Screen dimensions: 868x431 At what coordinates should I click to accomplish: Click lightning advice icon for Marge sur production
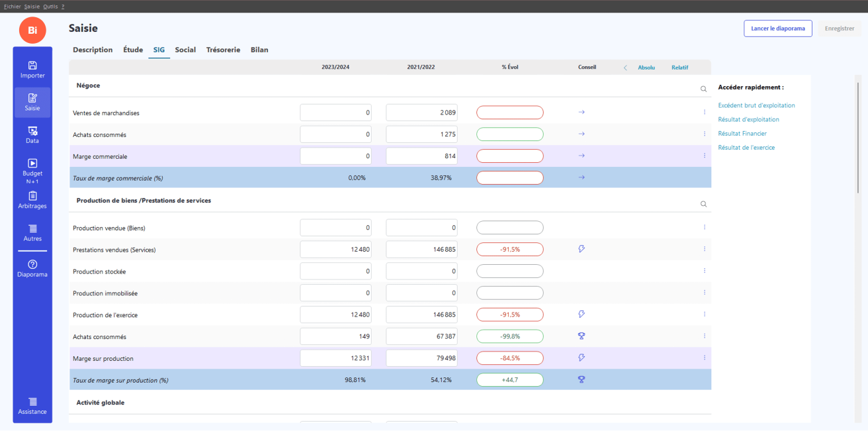(x=582, y=358)
